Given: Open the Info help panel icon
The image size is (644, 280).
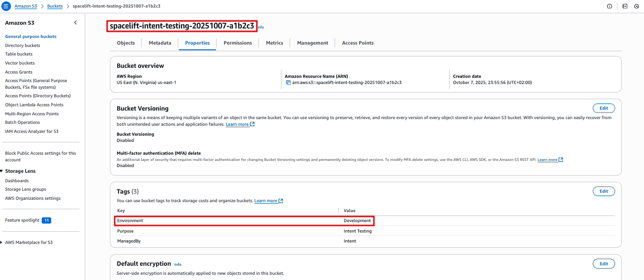Looking at the screenshot, I should tap(609, 6).
